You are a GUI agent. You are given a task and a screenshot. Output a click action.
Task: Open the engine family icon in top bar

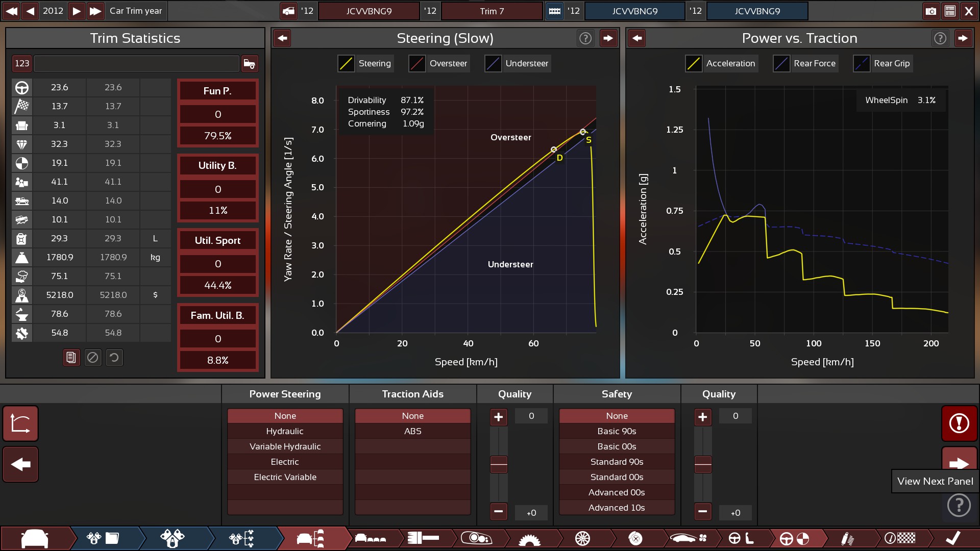click(554, 11)
